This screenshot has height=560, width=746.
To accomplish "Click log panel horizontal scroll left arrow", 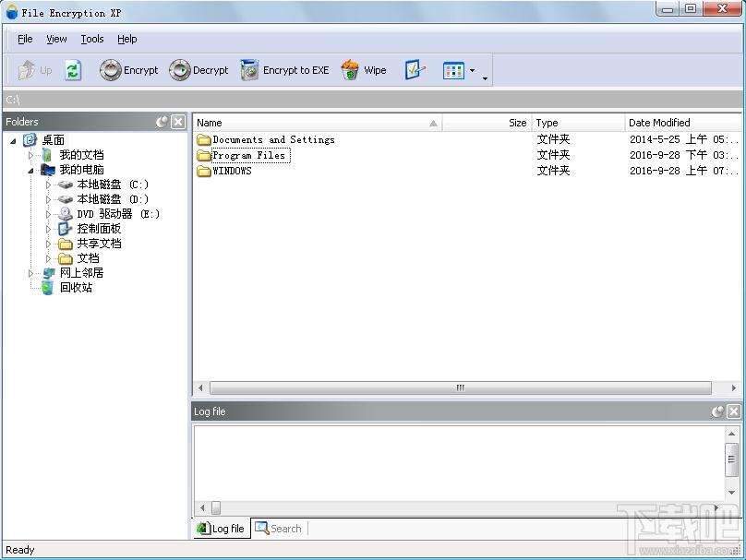I will coord(203,507).
